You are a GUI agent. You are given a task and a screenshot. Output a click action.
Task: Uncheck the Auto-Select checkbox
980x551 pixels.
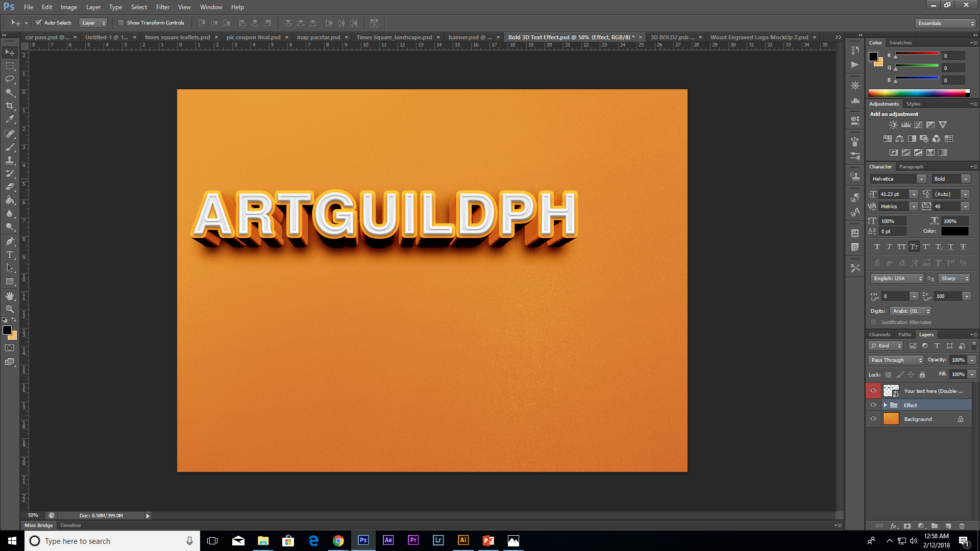pos(38,23)
